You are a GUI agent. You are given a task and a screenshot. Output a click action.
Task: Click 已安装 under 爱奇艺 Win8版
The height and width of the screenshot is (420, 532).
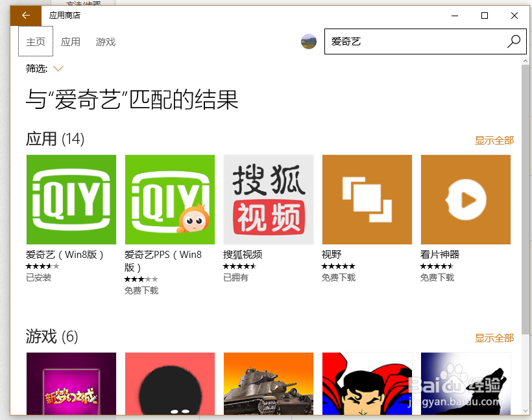[x=39, y=277]
